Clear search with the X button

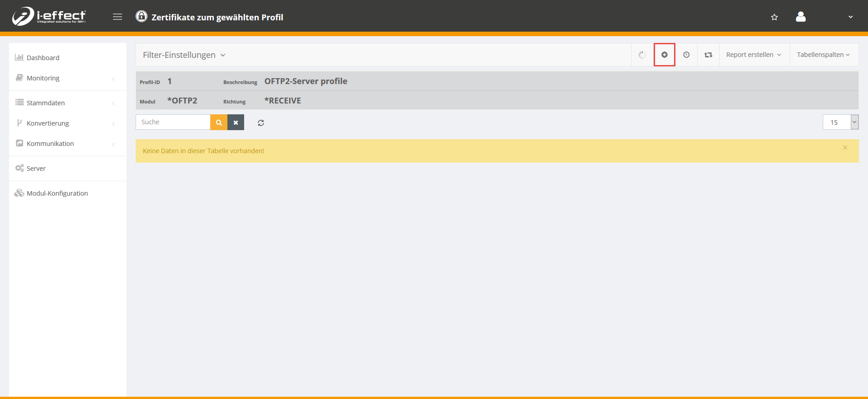pos(236,122)
